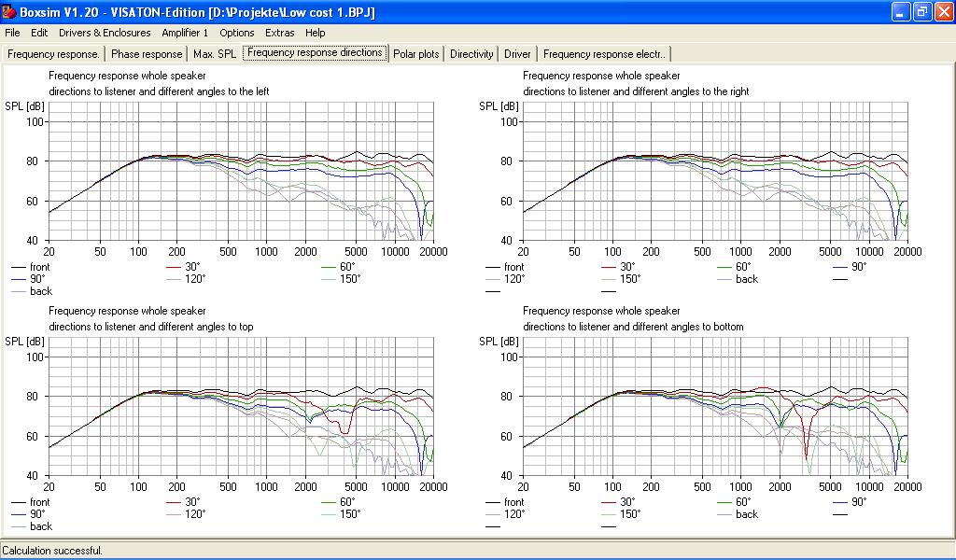Open the Edit menu
The height and width of the screenshot is (560, 956).
tap(39, 33)
